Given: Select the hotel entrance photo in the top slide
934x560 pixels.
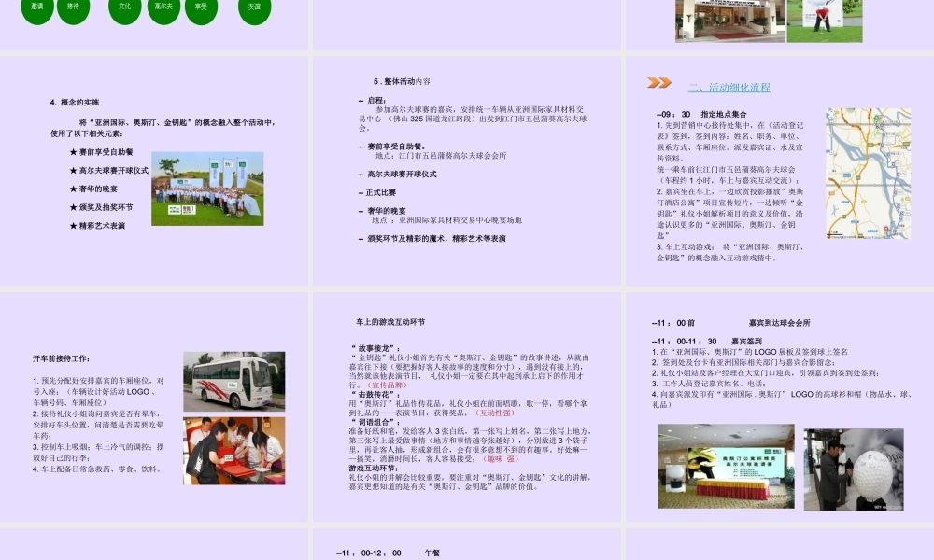Looking at the screenshot, I should [729, 21].
